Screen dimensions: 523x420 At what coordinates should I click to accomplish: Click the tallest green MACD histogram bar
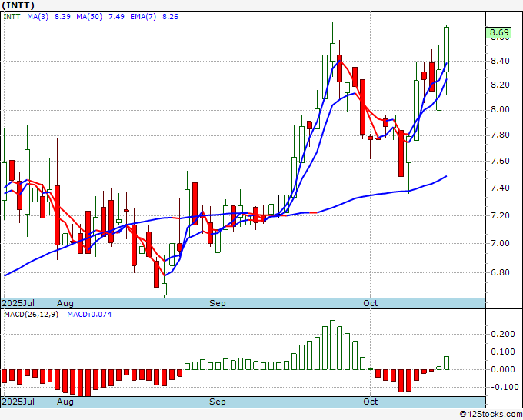click(332, 345)
